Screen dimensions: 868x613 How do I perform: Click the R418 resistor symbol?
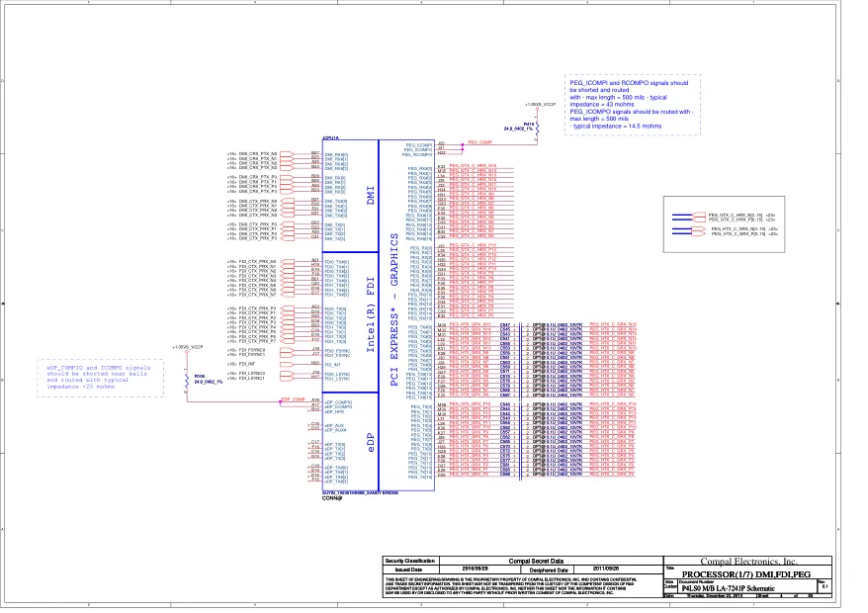coord(537,129)
